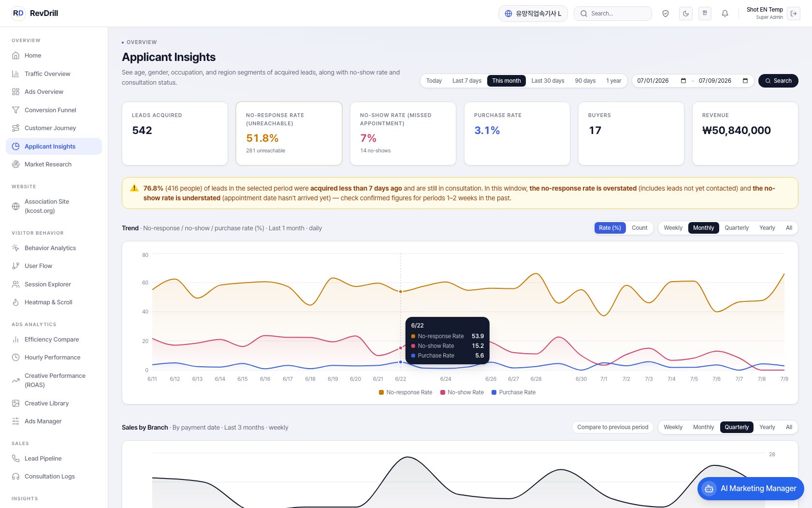Open the security shield icon in header
The width and height of the screenshot is (812, 508).
tap(666, 14)
